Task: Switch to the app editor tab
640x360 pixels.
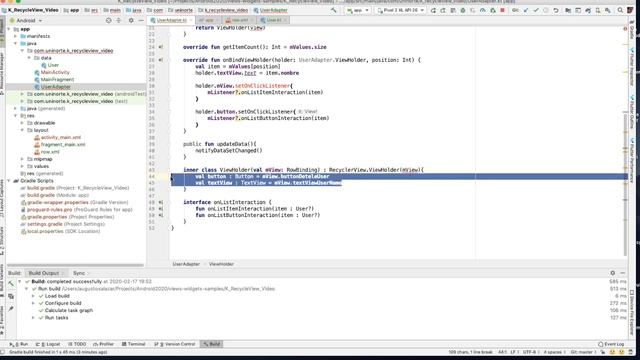Action: tap(207, 20)
